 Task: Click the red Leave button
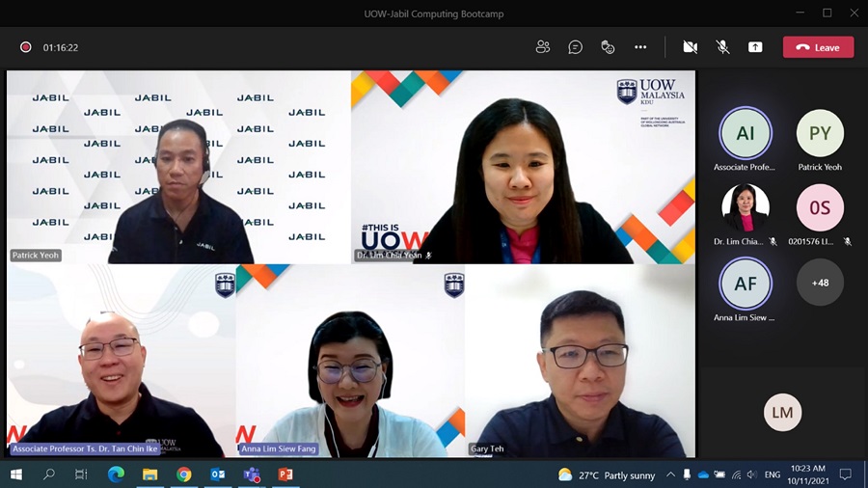tap(818, 47)
